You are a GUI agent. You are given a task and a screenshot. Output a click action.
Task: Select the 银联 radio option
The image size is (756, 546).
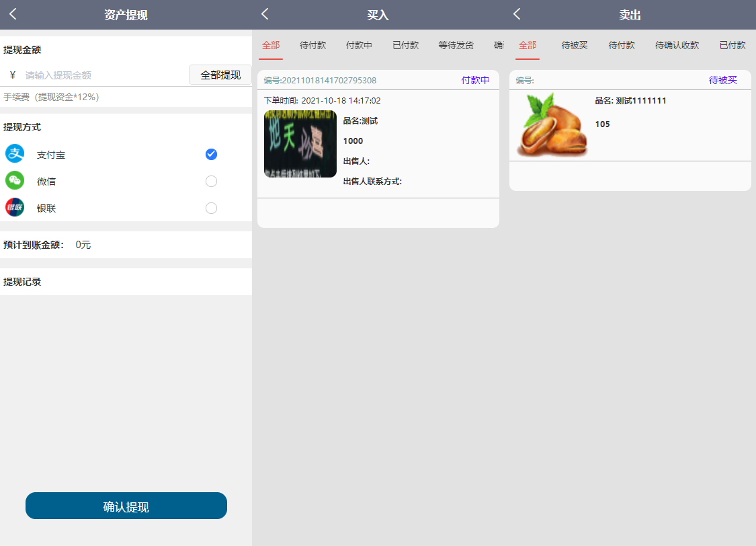click(x=211, y=208)
